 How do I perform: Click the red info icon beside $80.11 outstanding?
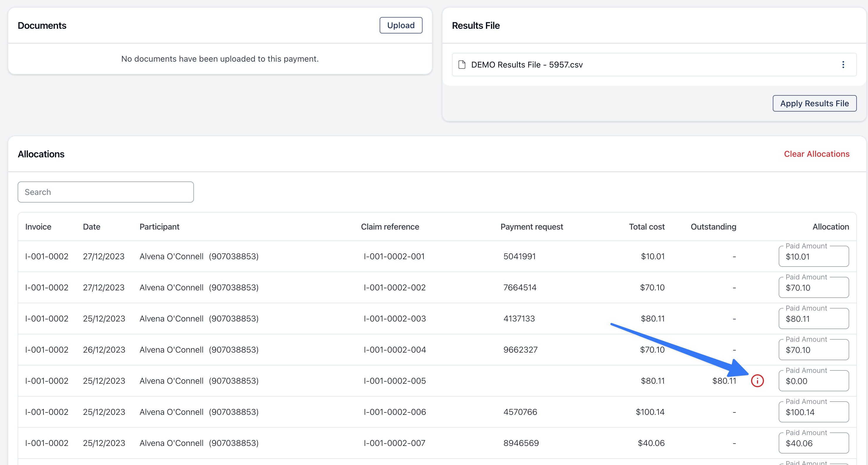[x=757, y=381]
